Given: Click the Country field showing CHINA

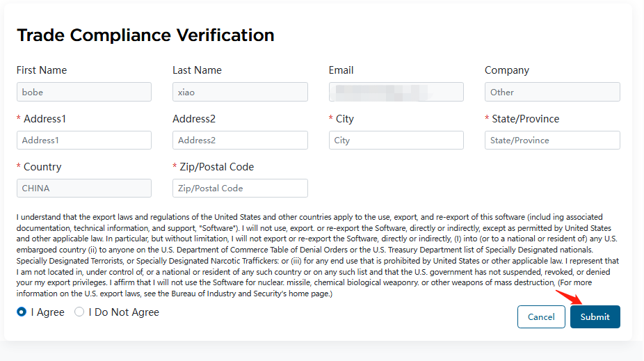Looking at the screenshot, I should [x=83, y=188].
